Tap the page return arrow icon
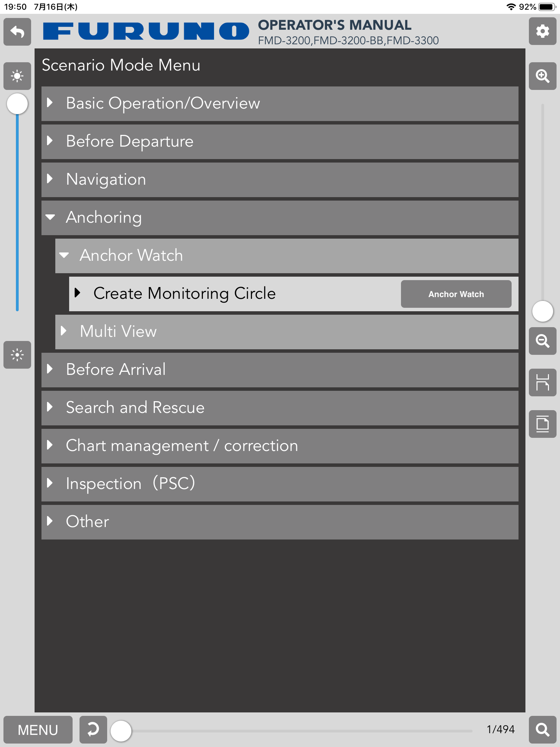The image size is (560, 747). [93, 730]
